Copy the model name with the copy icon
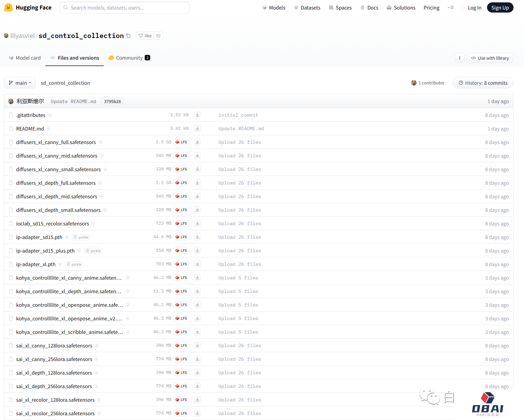Viewport: 524px width, 420px height. (128, 36)
